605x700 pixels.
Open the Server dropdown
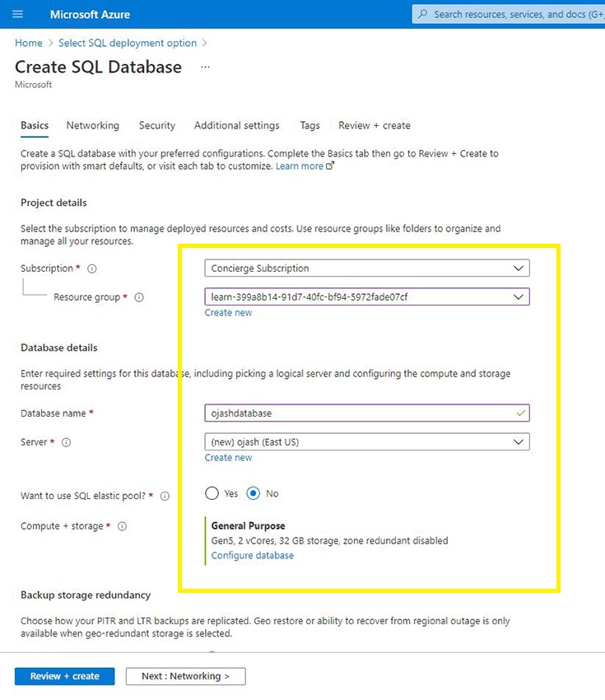point(367,442)
